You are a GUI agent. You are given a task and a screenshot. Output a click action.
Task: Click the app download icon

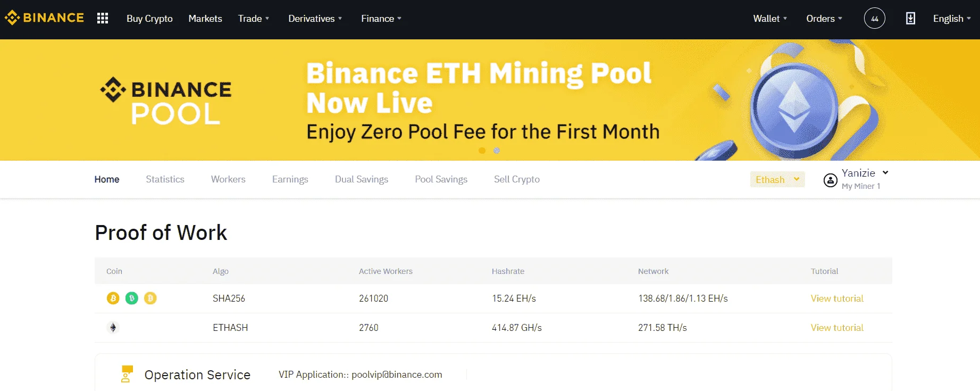[910, 19]
